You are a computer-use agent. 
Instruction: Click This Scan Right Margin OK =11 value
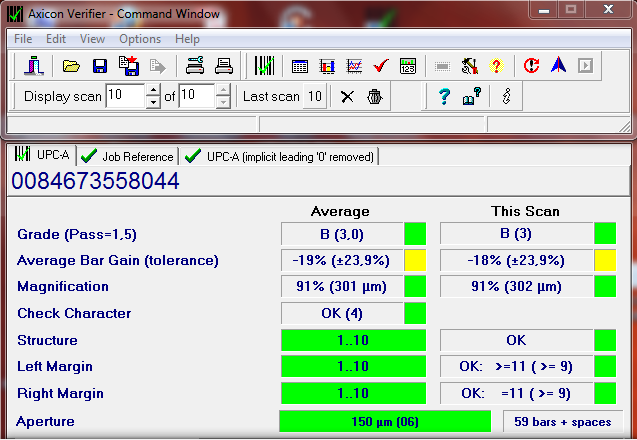coord(516,393)
